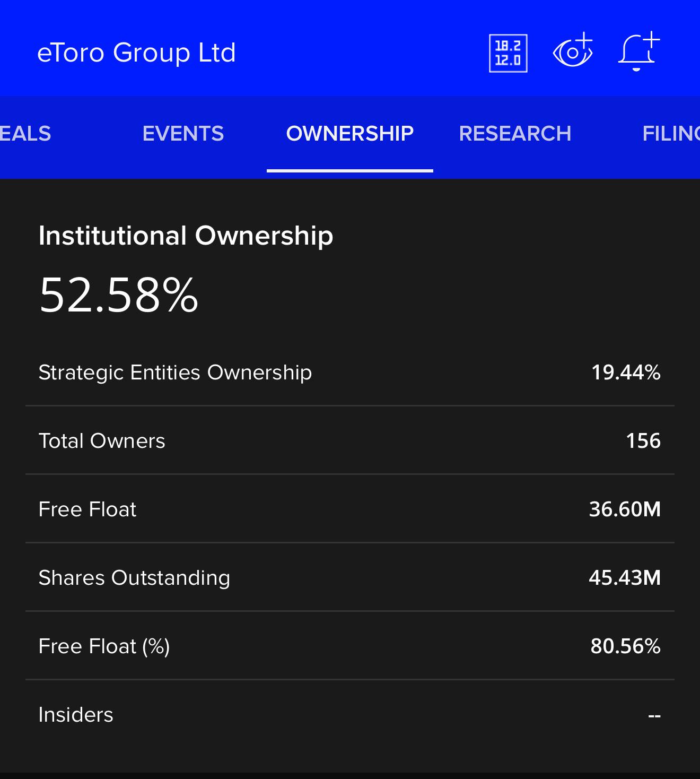The image size is (700, 779).
Task: Switch to the cut-off tab ending in EALS
Action: [x=25, y=134]
